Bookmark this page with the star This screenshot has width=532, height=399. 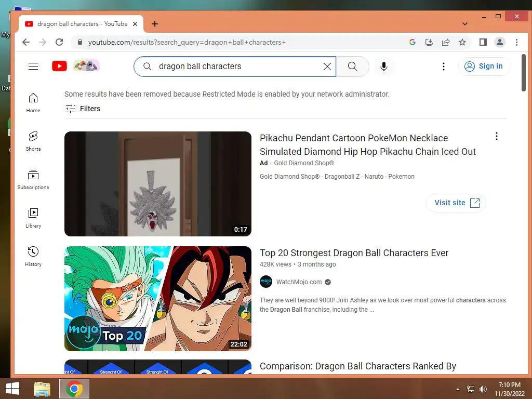[462, 42]
